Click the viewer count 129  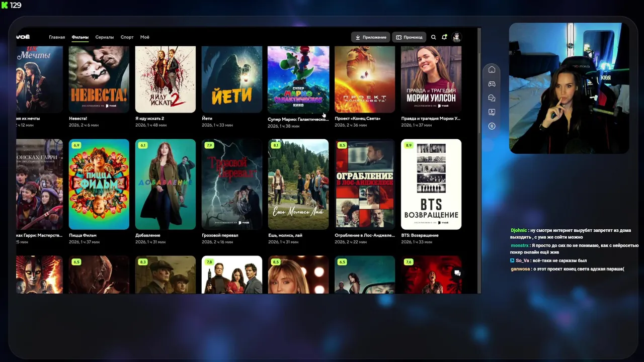16,5
